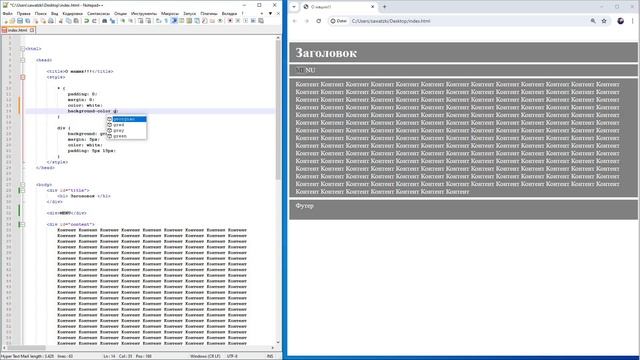Viewport: 640px width, 360px height.
Task: Open the Function List panel icon
Action: click(204, 21)
